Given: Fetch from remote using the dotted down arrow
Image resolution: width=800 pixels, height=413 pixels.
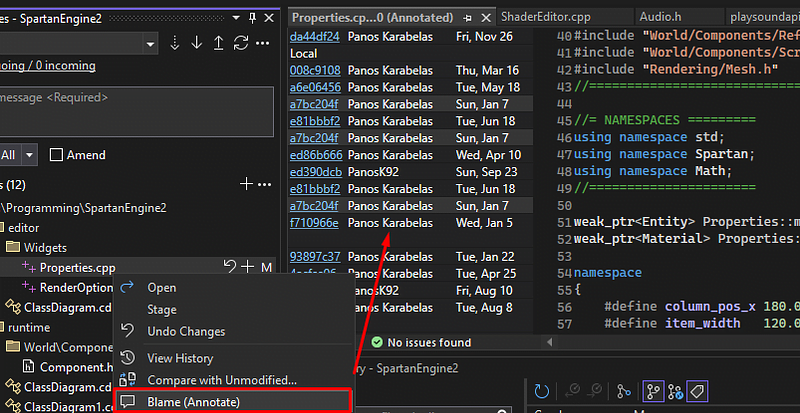Looking at the screenshot, I should click(174, 43).
